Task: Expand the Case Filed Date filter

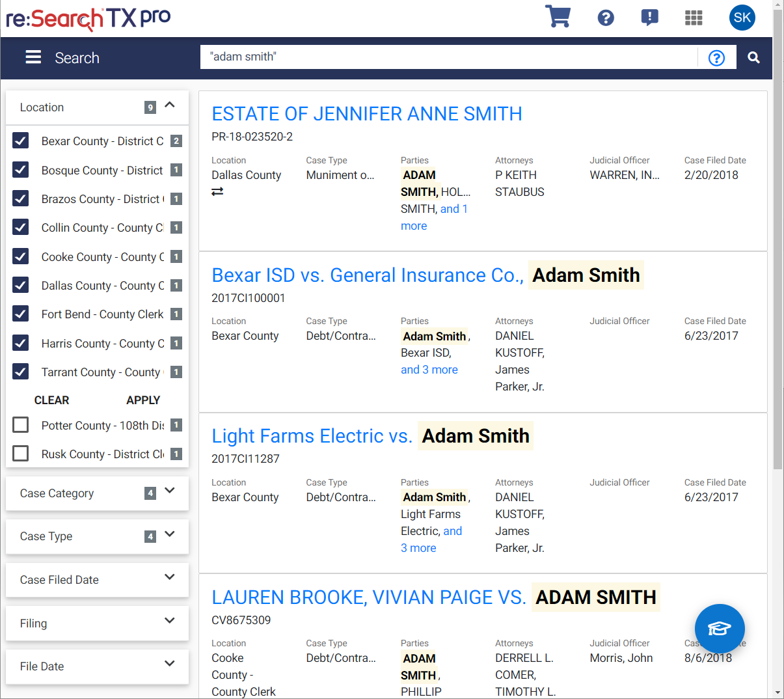Action: coord(170,577)
